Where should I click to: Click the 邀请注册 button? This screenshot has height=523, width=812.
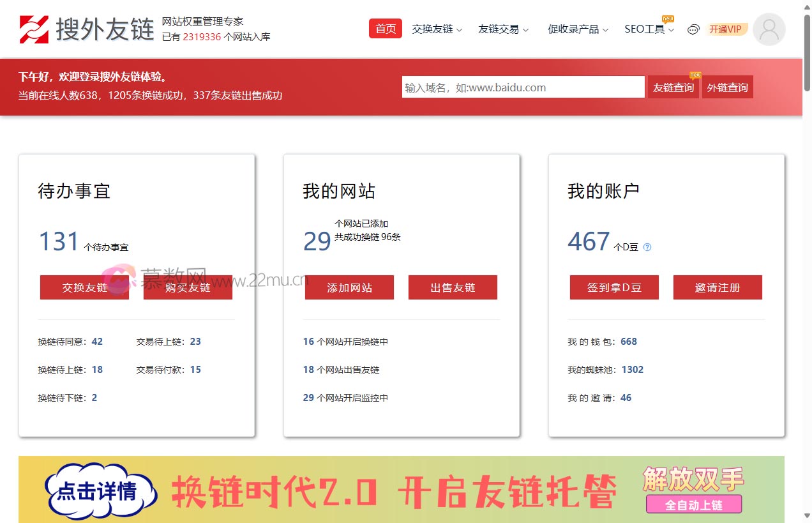718,287
